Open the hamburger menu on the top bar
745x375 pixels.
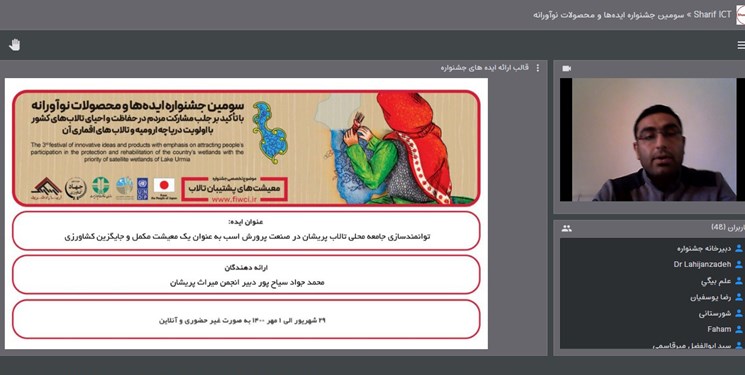point(741,45)
